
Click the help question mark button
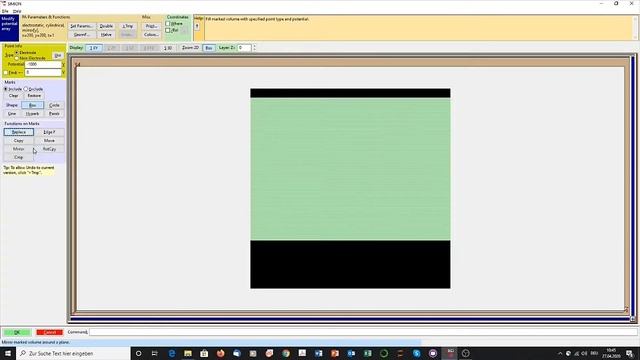[197, 26]
